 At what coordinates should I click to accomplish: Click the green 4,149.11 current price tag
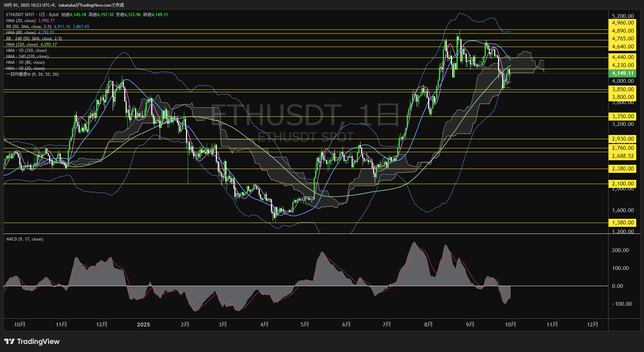coord(623,73)
